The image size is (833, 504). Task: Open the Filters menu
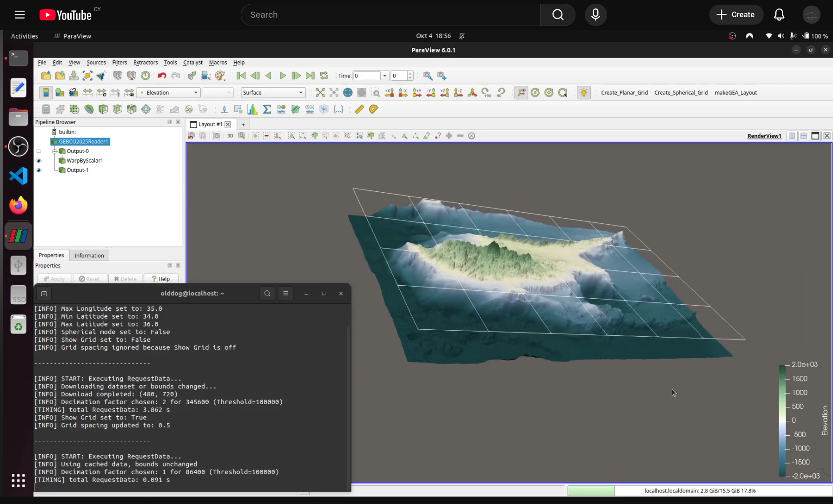click(119, 62)
